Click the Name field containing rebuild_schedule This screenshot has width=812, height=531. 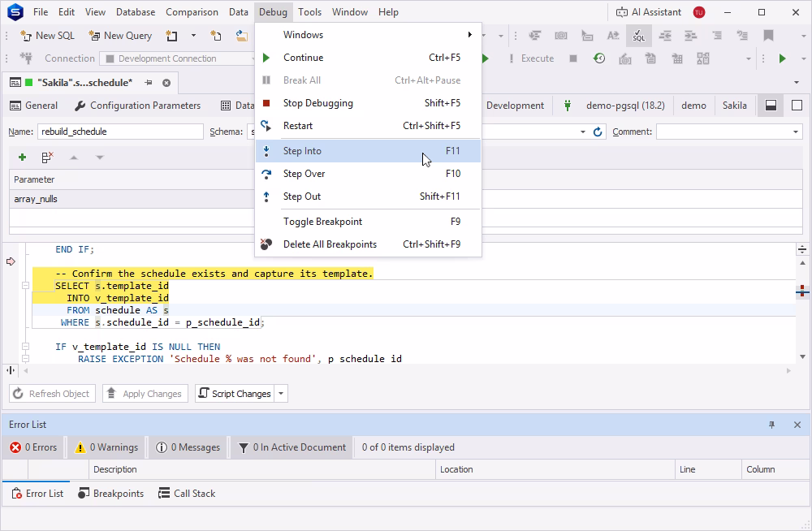click(120, 132)
